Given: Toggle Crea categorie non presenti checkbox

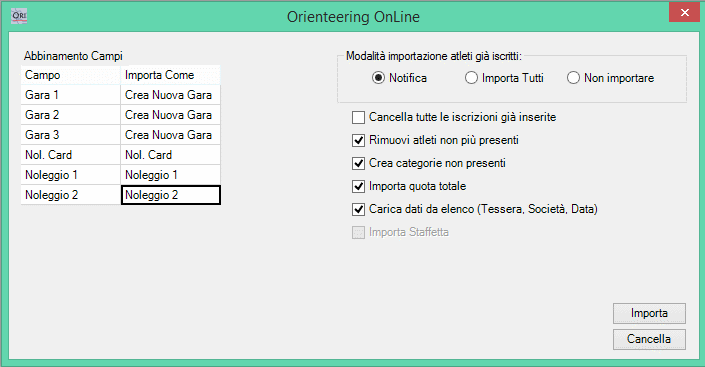Looking at the screenshot, I should click(358, 163).
